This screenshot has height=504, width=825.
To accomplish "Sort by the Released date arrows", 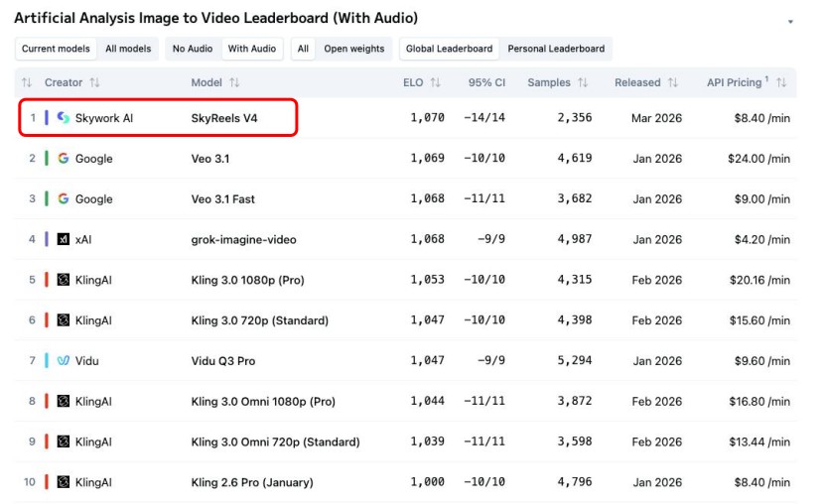I will [x=673, y=82].
